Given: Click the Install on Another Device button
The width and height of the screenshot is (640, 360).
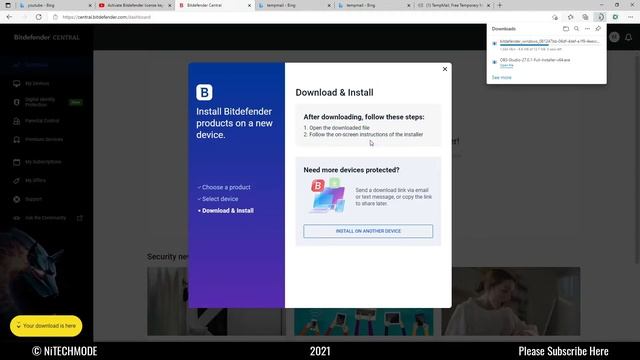Looking at the screenshot, I should (368, 231).
